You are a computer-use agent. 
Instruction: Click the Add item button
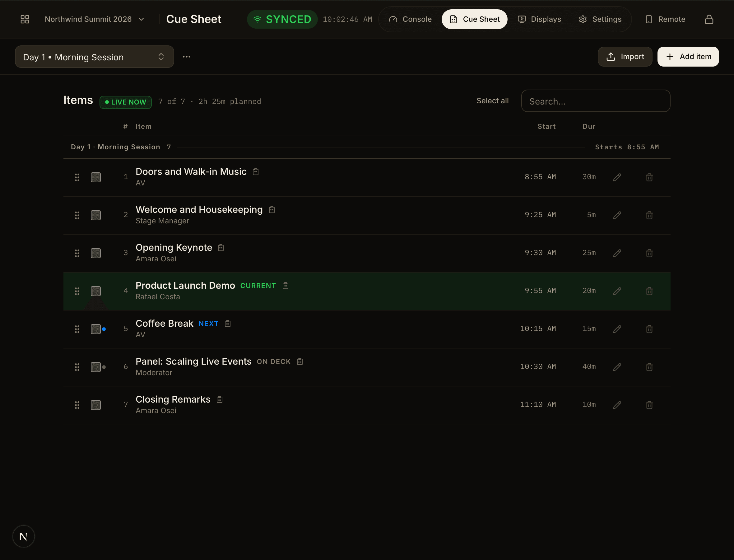pos(688,57)
